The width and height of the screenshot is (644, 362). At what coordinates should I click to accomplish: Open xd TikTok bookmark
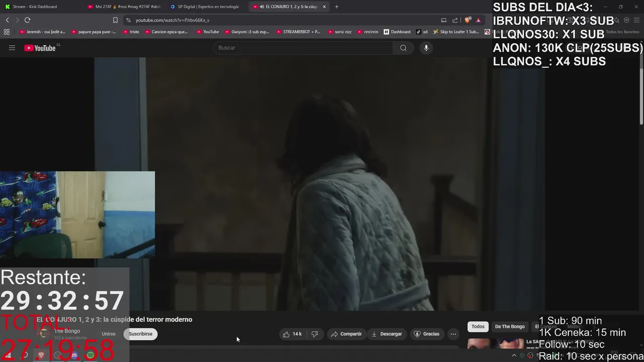(x=422, y=32)
